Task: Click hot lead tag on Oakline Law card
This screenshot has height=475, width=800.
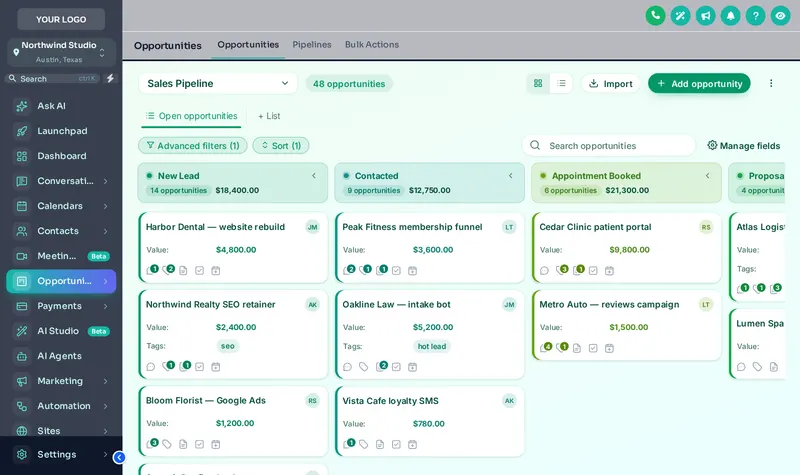Action: pyautogui.click(x=432, y=346)
